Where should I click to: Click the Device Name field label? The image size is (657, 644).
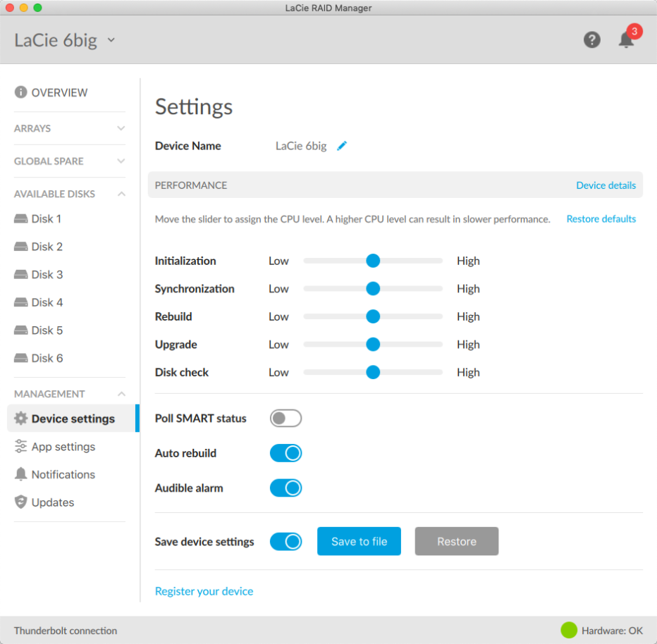(x=188, y=146)
